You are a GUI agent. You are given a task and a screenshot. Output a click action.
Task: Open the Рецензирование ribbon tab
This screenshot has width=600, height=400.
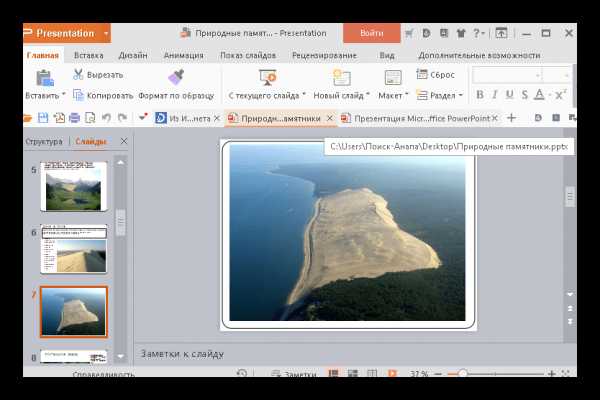click(324, 56)
